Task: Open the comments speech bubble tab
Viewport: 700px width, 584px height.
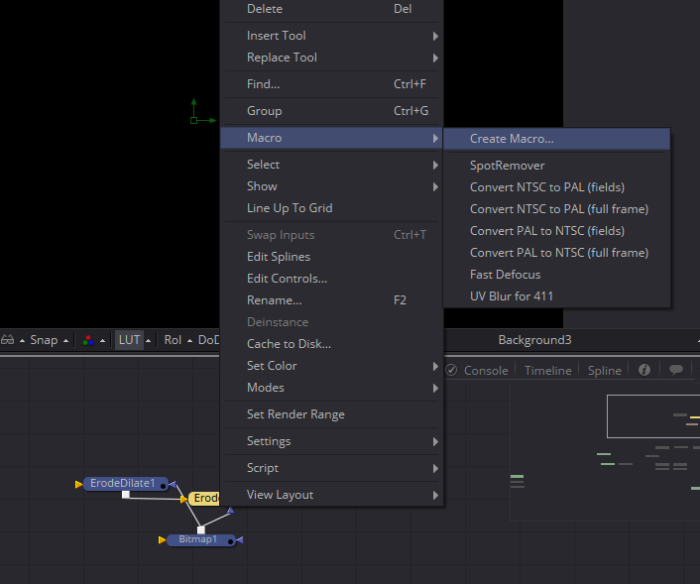Action: [x=675, y=370]
